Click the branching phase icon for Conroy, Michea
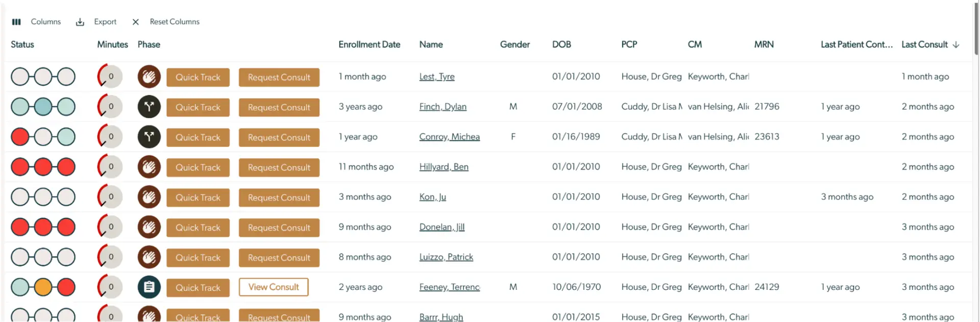The image size is (980, 322). click(149, 137)
